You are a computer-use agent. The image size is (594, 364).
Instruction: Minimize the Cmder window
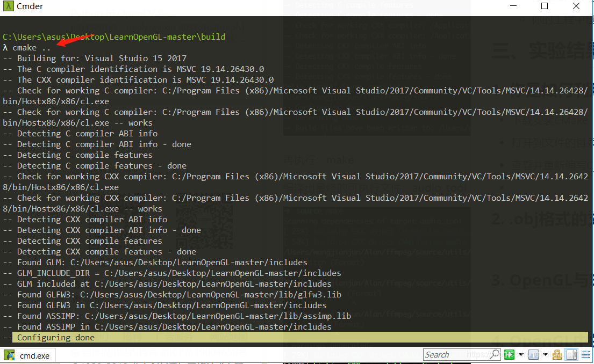pos(513,6)
